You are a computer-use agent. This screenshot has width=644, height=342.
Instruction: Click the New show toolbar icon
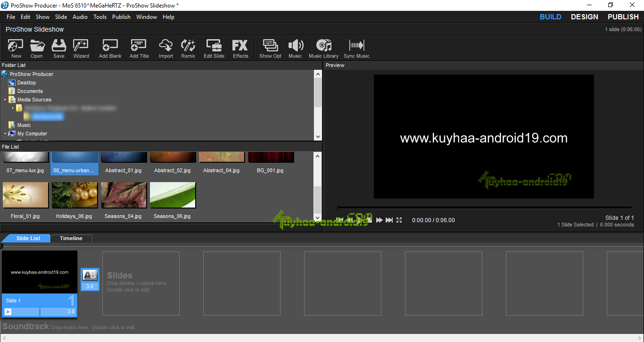click(16, 49)
